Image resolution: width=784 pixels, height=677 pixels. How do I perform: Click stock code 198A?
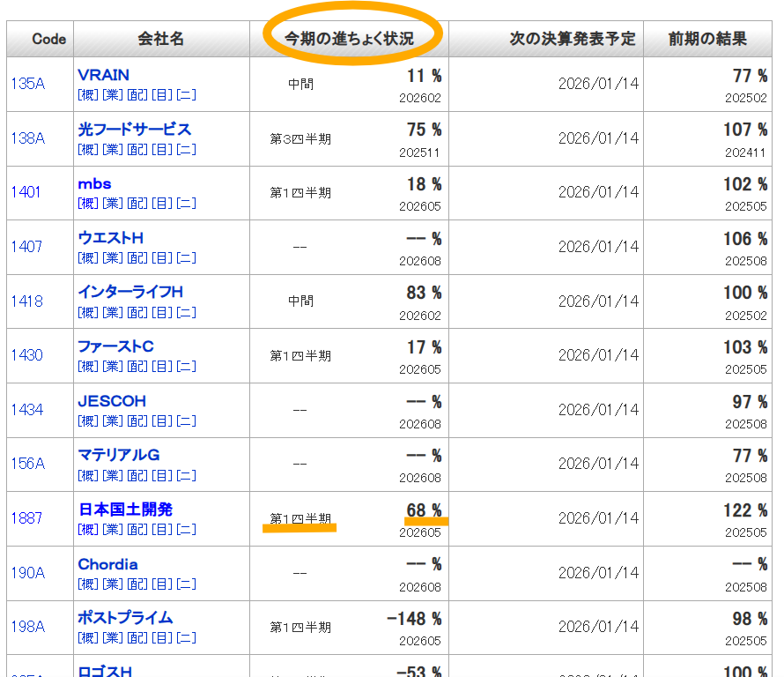pos(27,627)
